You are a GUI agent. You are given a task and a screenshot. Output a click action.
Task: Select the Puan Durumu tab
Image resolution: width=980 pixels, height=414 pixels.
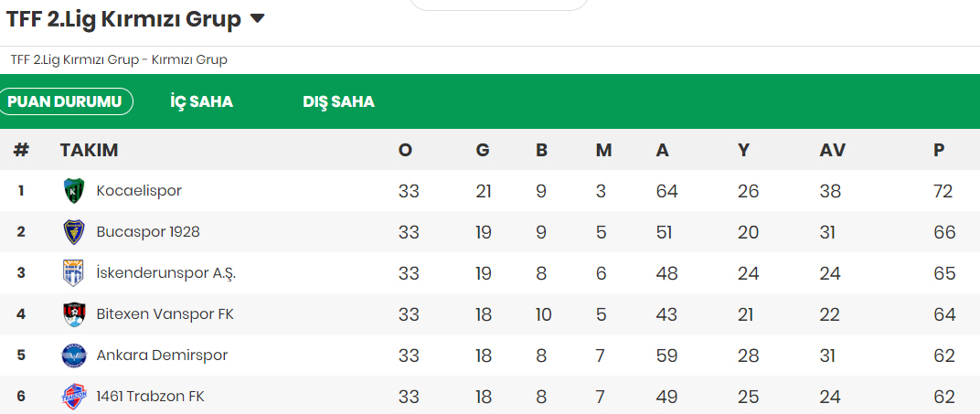pyautogui.click(x=65, y=101)
